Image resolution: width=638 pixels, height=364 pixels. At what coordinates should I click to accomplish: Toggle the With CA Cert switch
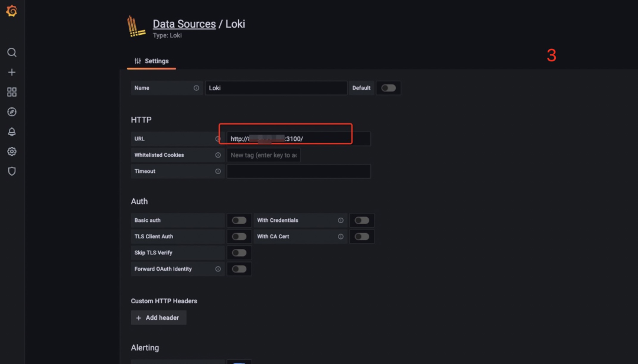(x=362, y=237)
